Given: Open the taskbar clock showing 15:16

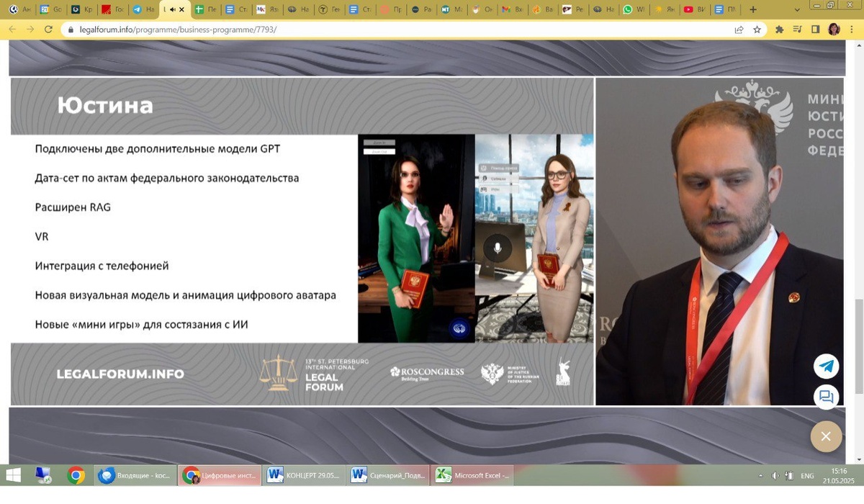Looking at the screenshot, I should click(x=839, y=475).
